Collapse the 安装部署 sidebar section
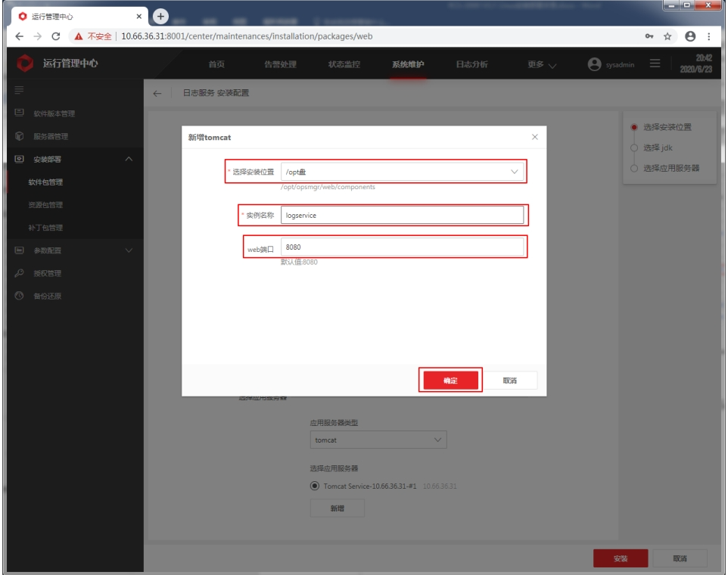Image resolution: width=728 pixels, height=575 pixels. point(128,159)
